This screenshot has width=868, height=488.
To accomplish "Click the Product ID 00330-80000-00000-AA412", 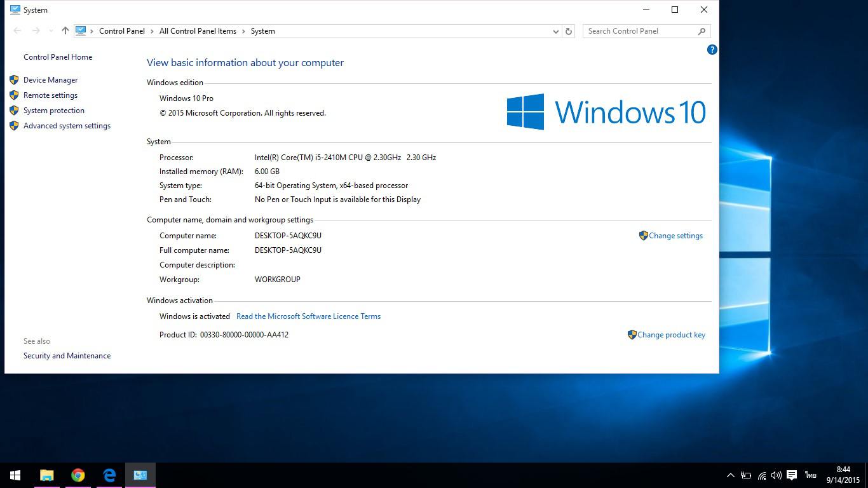I will [x=244, y=335].
